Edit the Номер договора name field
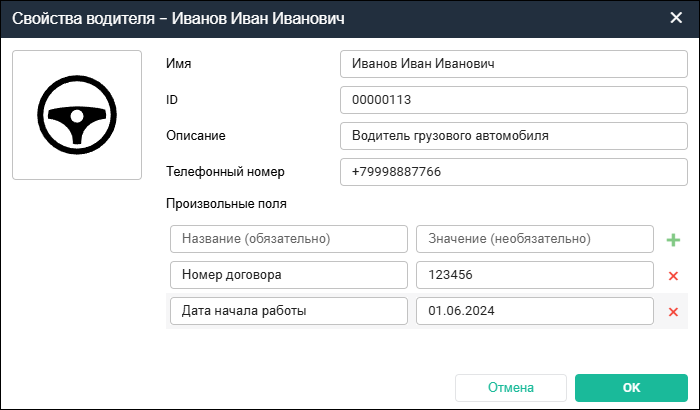This screenshot has height=410, width=700. [289, 275]
